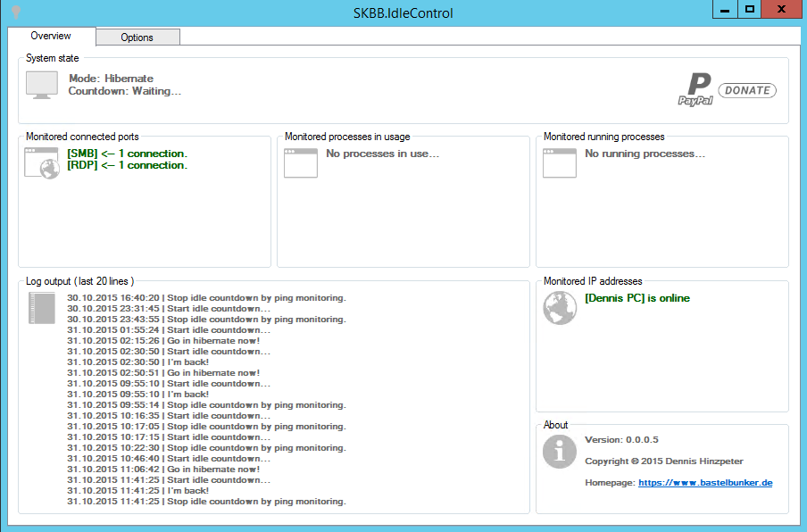
Task: Select log line 31.10.2015 10:17:15
Action: 169,437
